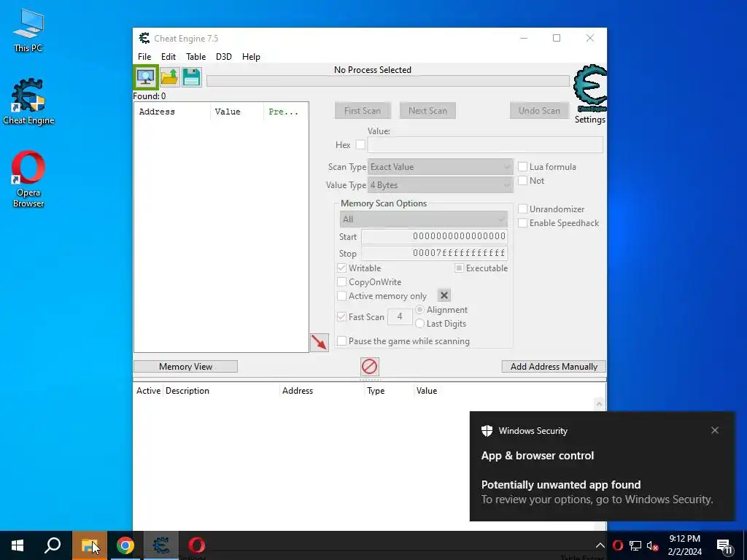Open the Windows Start menu

point(18,545)
